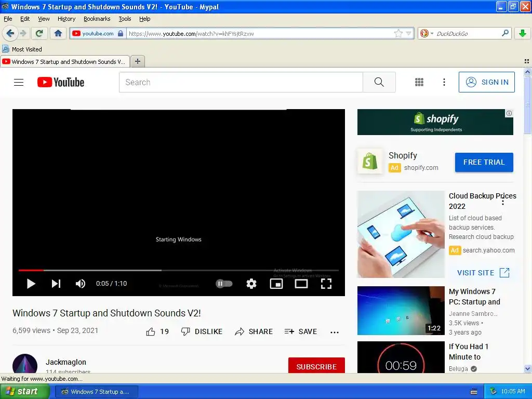Click the YouTube search magnifier button

(379, 82)
